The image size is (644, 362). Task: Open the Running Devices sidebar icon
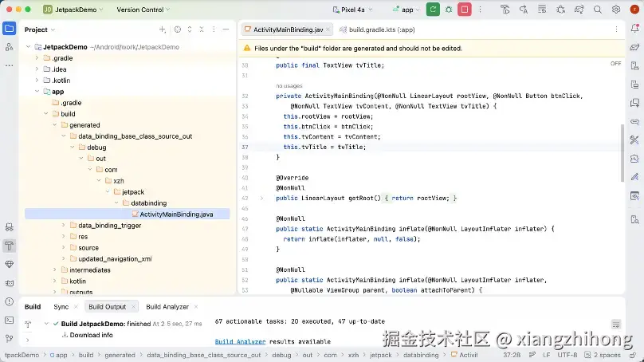pos(635,85)
